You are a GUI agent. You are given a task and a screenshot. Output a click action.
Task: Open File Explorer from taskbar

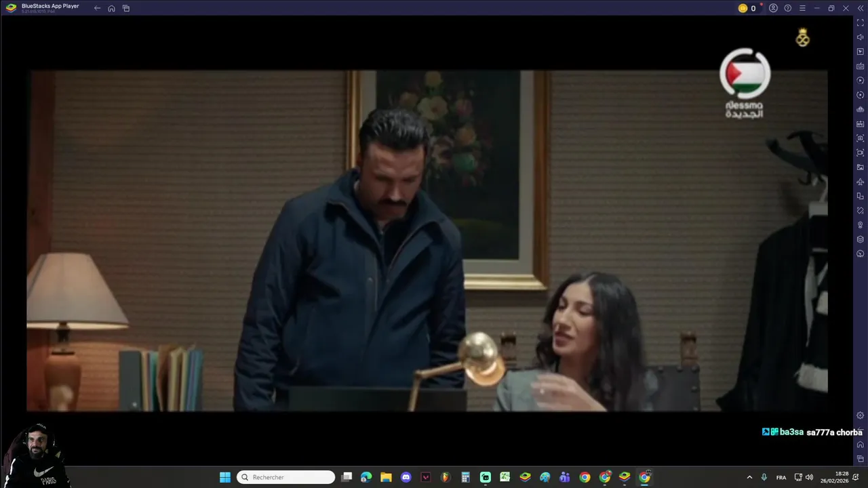click(386, 477)
